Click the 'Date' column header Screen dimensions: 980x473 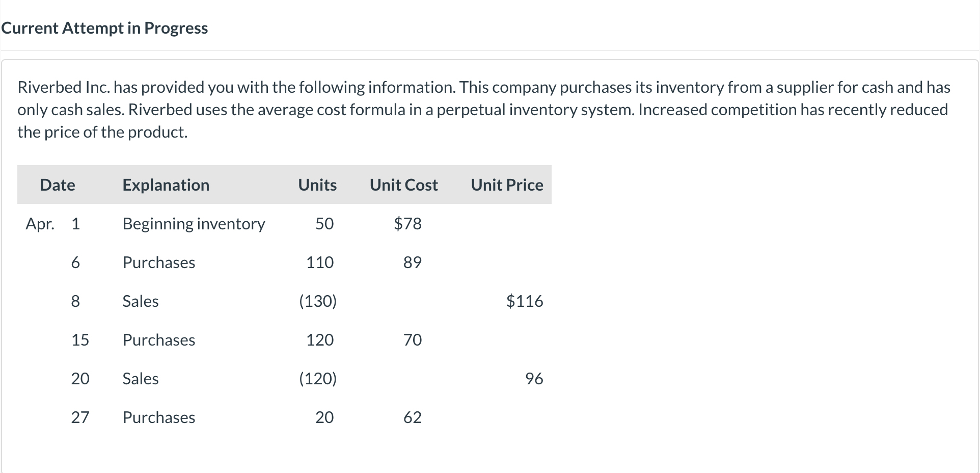coord(58,185)
